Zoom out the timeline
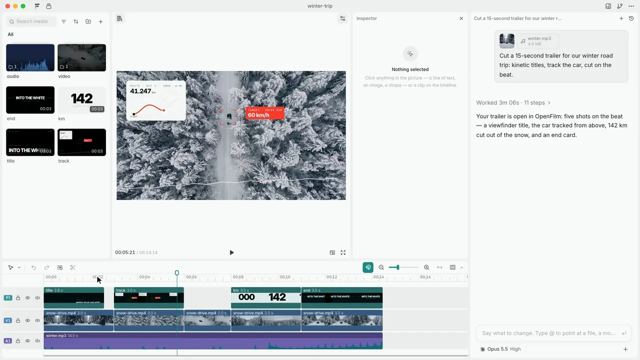The image size is (640, 360). pos(381,267)
